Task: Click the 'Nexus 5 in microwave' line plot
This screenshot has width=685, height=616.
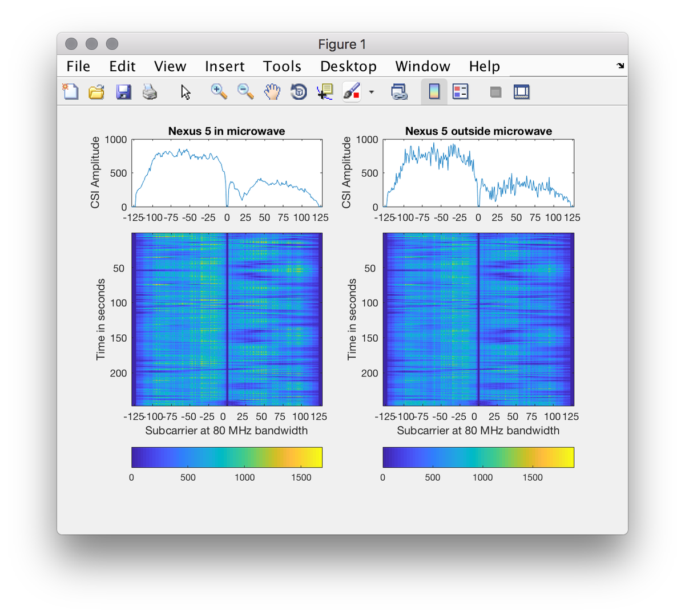Action: click(x=227, y=173)
